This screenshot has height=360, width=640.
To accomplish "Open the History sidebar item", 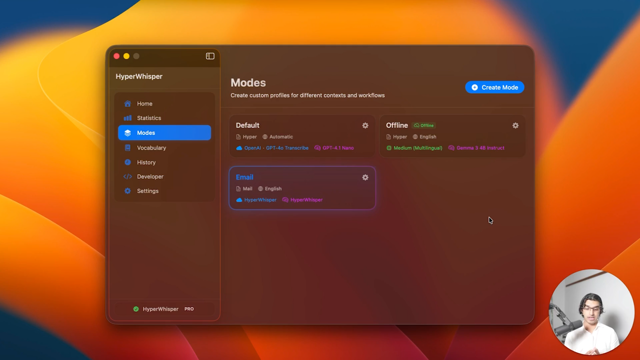I will [164, 162].
